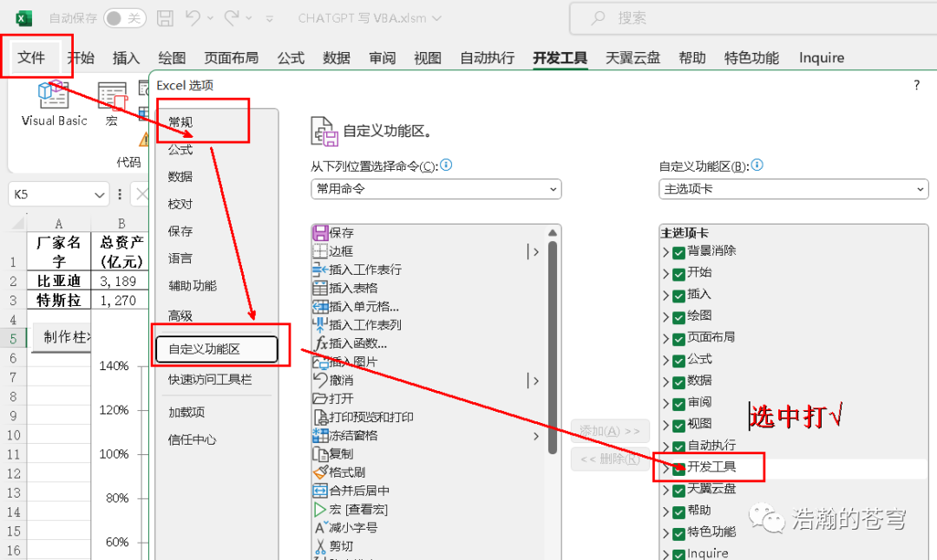Viewport: 937px width, 560px height.
Task: Switch to the 自动执行 ribbon tab
Action: (487, 58)
